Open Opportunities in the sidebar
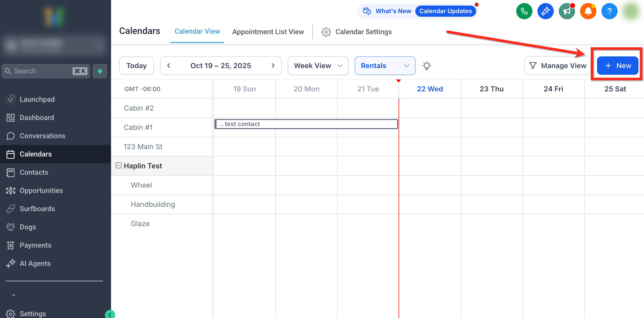644x318 pixels. 41,190
